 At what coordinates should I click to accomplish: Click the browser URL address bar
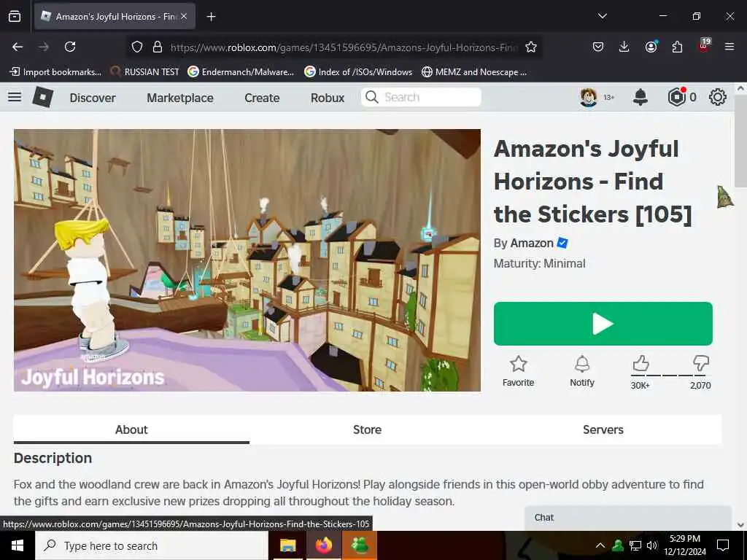pos(343,47)
